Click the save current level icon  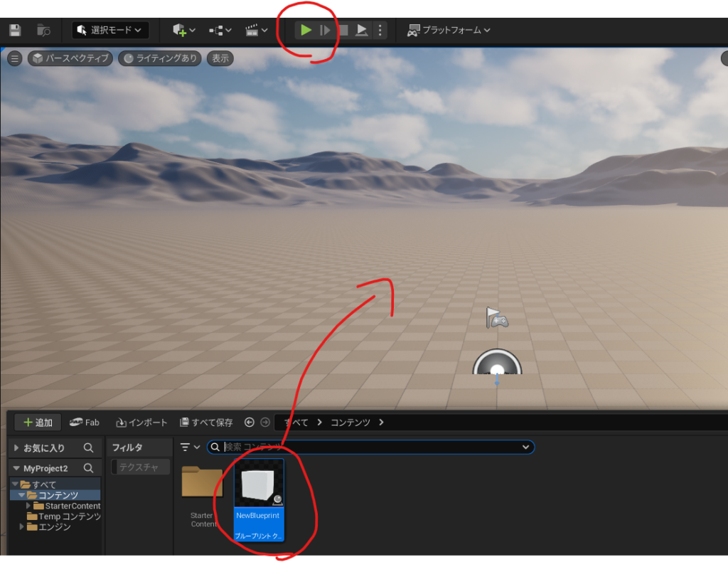(15, 30)
